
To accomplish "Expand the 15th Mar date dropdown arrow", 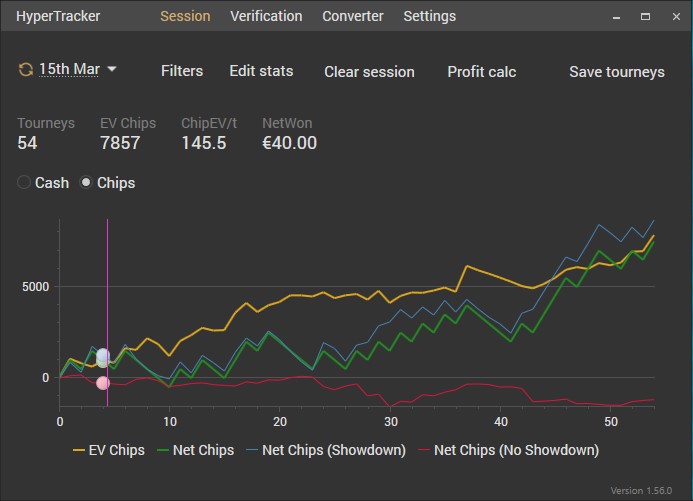I will click(x=112, y=69).
